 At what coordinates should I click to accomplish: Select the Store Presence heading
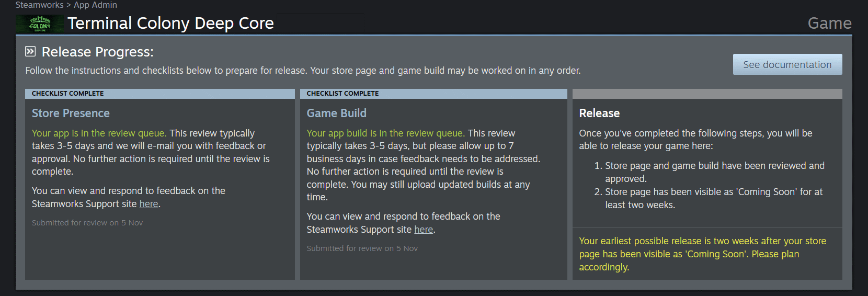71,113
